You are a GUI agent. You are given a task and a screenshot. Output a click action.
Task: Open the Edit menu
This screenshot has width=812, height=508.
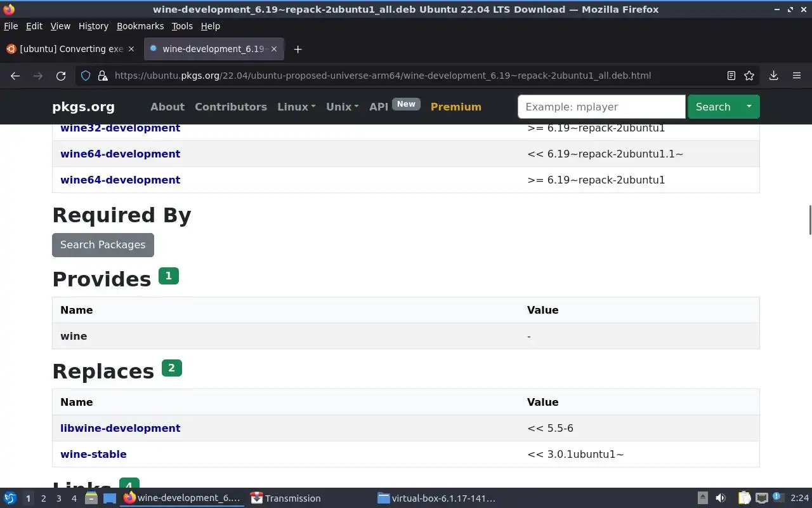coord(34,26)
